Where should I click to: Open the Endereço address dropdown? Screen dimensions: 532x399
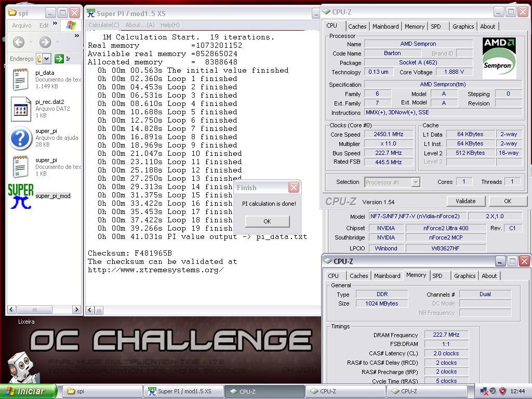tap(47, 59)
